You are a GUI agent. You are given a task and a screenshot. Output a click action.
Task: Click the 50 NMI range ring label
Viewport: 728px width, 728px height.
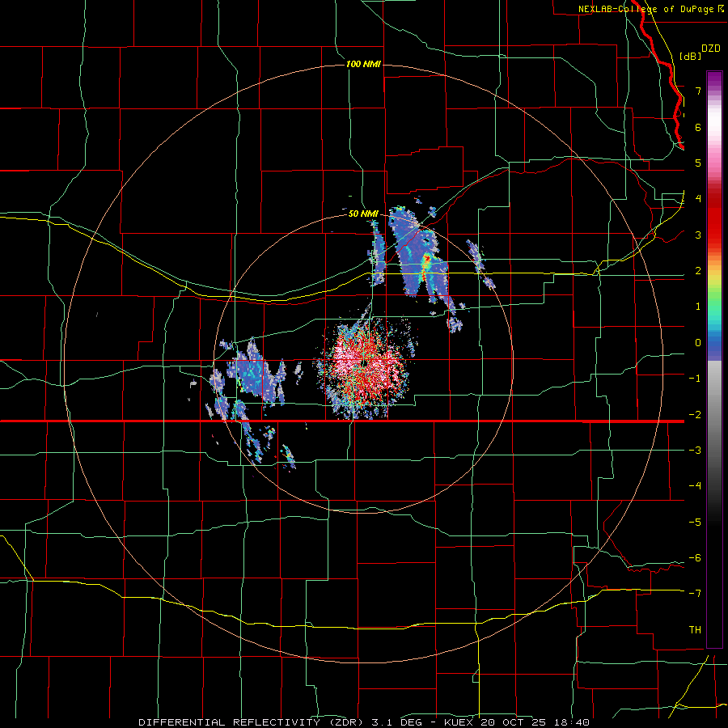[363, 214]
